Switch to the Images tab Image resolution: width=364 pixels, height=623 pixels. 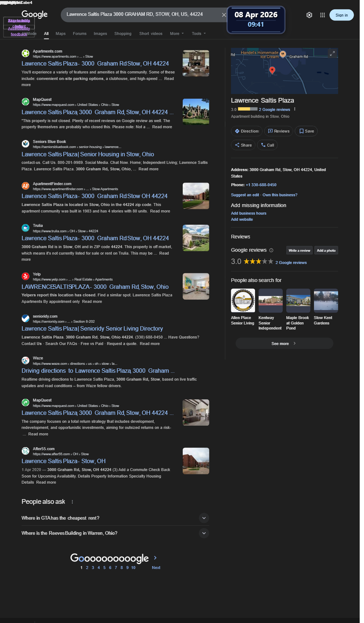[x=100, y=33]
